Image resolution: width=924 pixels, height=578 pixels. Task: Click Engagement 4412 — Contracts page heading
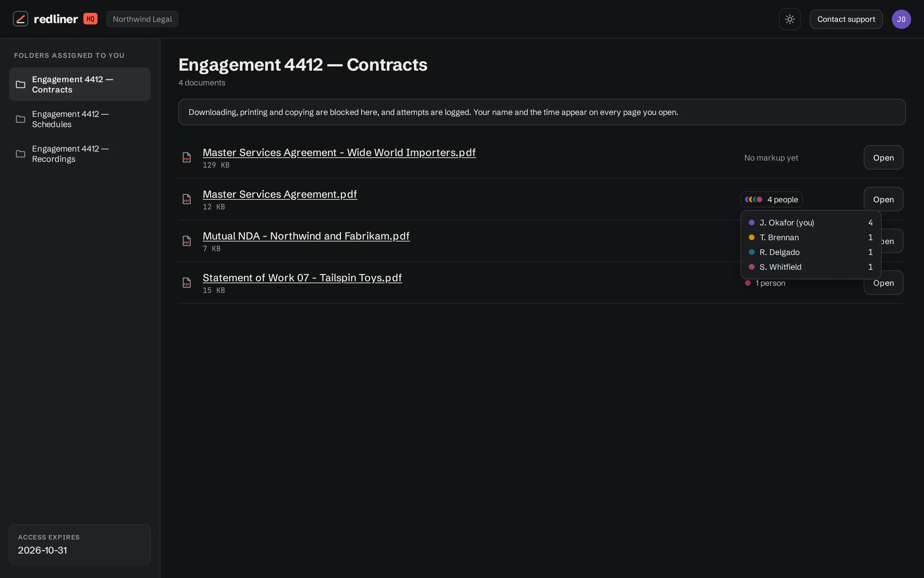[303, 65]
